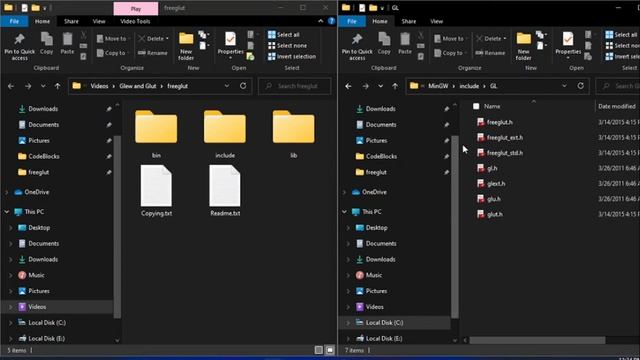
Task: Click Delete in GL window ribbon
Action: (491, 38)
